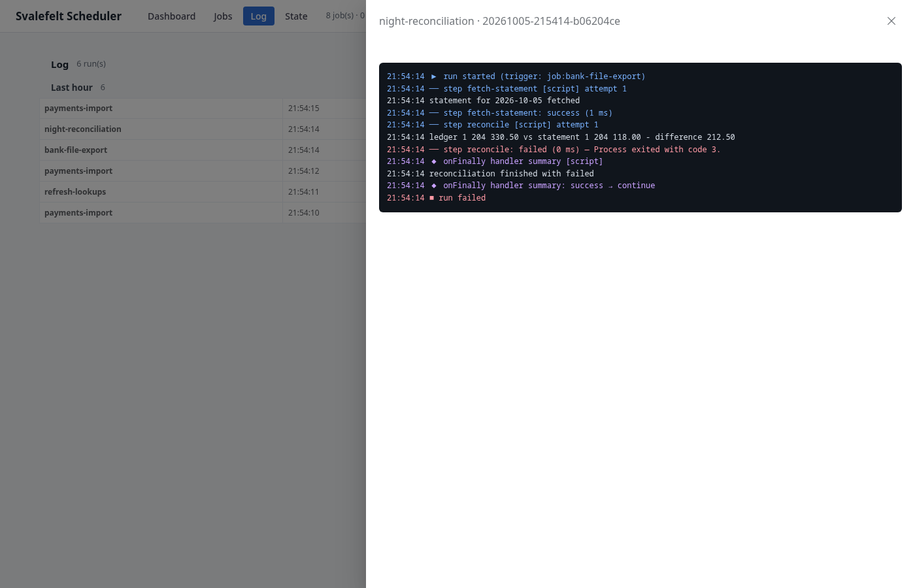Click the 'step fetch-statement [script] attempt 1' line
This screenshot has width=915, height=588.
507,89
